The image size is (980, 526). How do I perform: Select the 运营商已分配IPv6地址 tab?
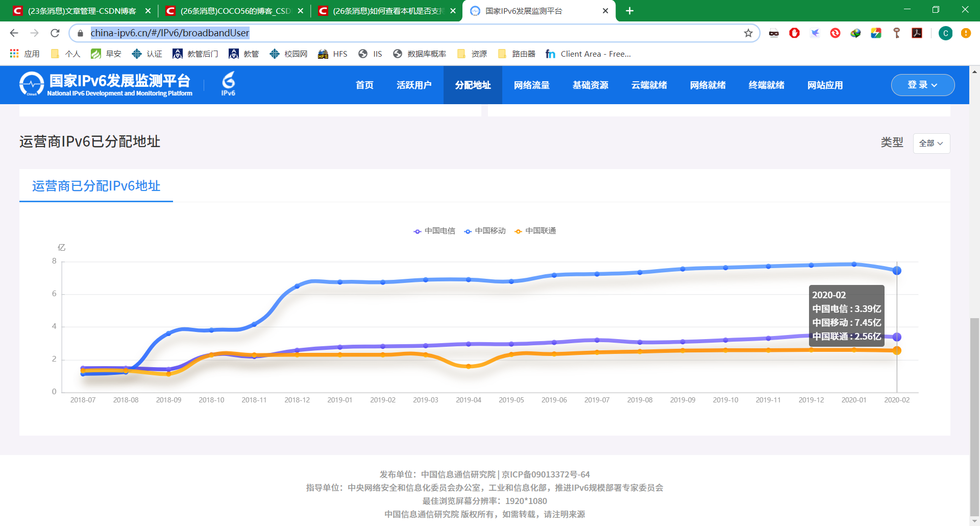pyautogui.click(x=96, y=186)
